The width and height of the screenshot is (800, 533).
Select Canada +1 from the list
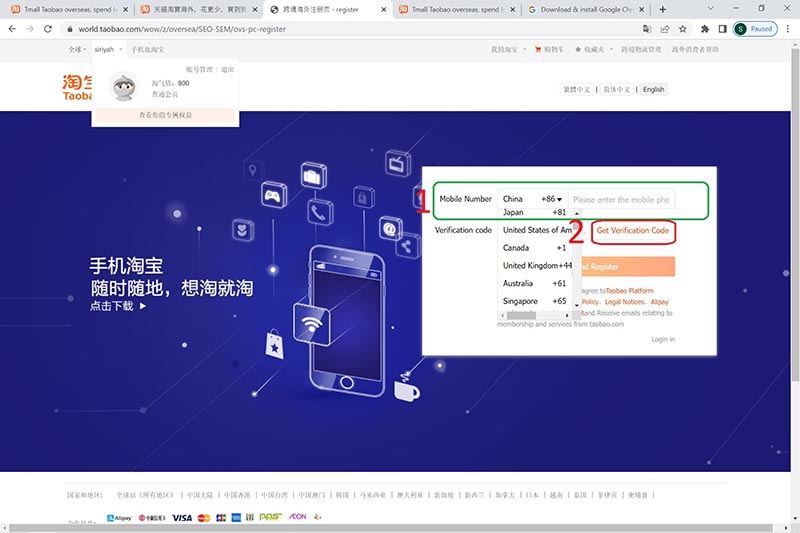534,248
